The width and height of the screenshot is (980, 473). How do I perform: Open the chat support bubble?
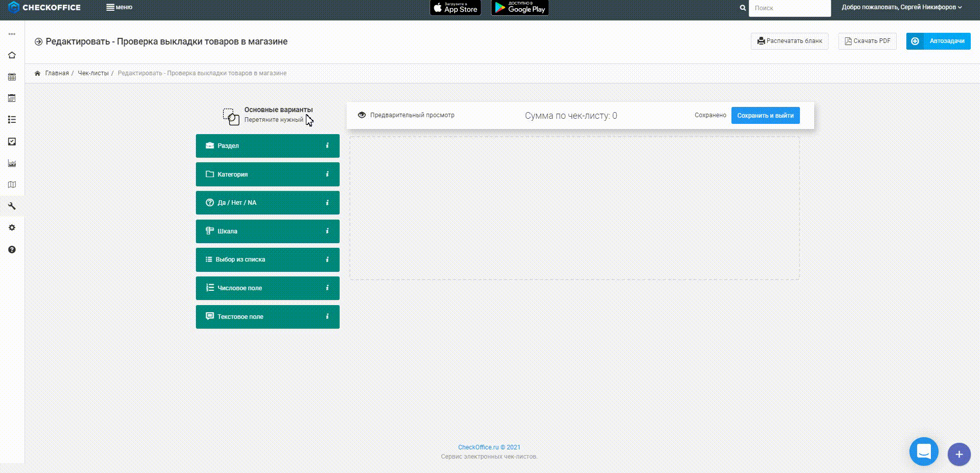(x=923, y=451)
